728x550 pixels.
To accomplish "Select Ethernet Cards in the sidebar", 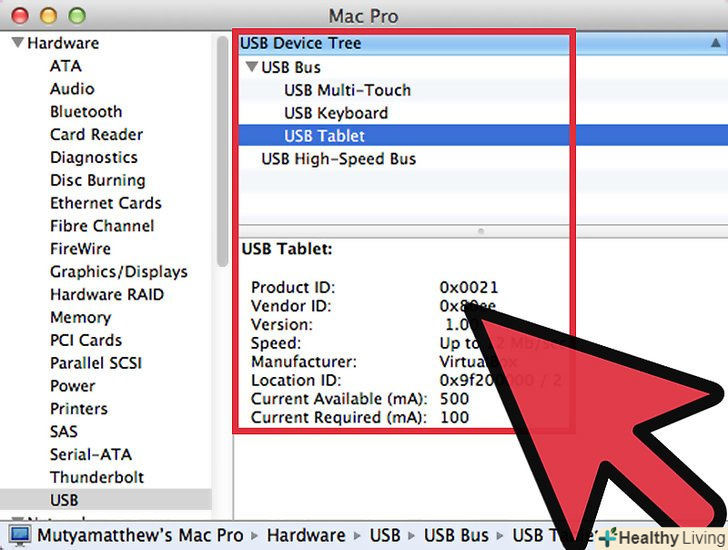I will (x=105, y=203).
